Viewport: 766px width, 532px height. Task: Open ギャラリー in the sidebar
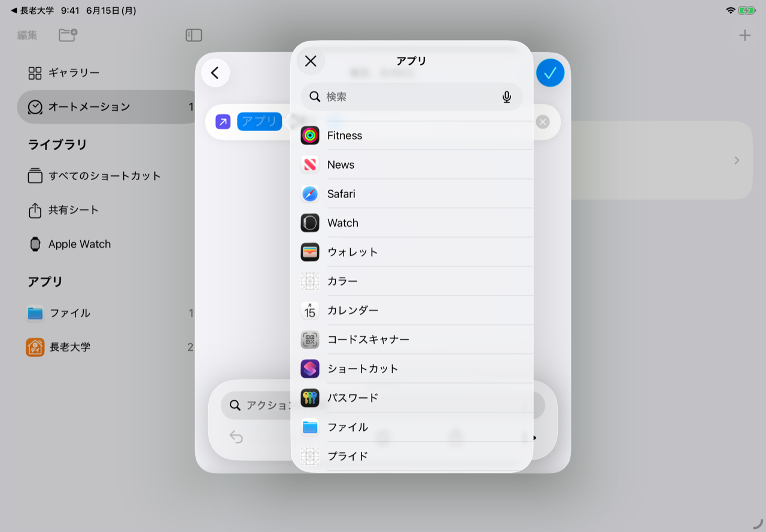pos(108,73)
